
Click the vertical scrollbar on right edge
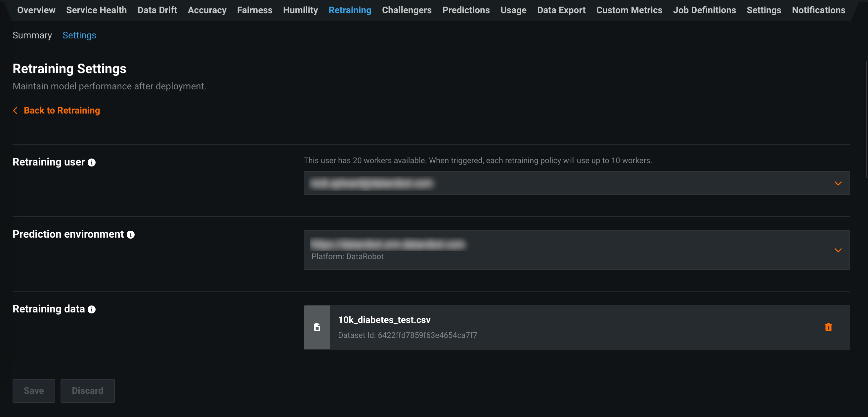coord(866,120)
